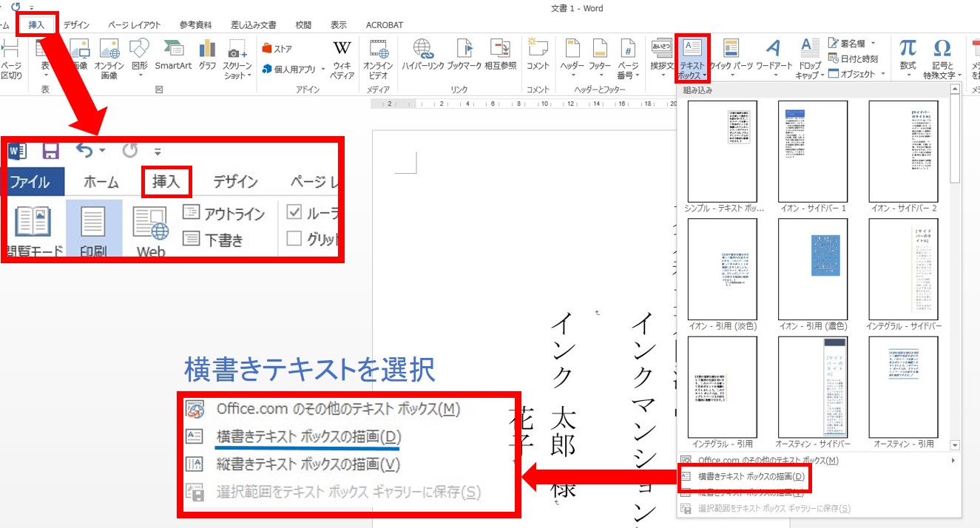980x528 pixels.
Task: Toggle the グリッド線 checkbox below ルーラー
Action: pyautogui.click(x=294, y=239)
